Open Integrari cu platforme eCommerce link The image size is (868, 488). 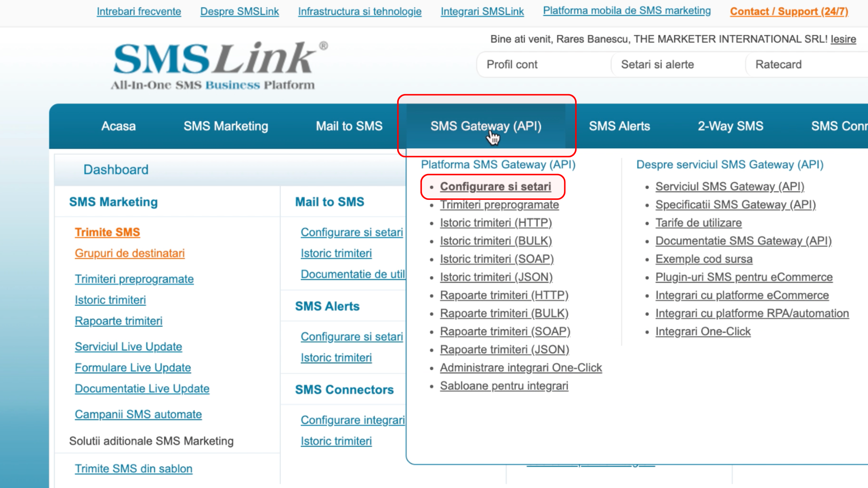tap(742, 296)
